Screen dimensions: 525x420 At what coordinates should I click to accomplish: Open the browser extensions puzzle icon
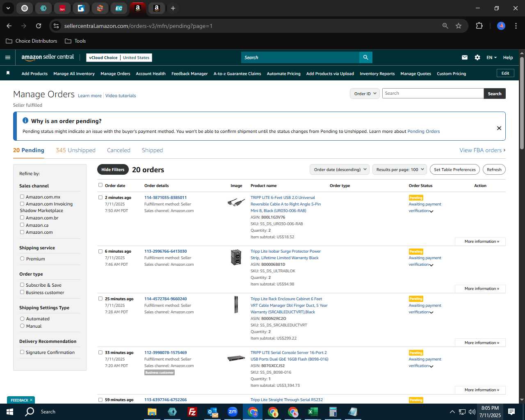point(479,26)
